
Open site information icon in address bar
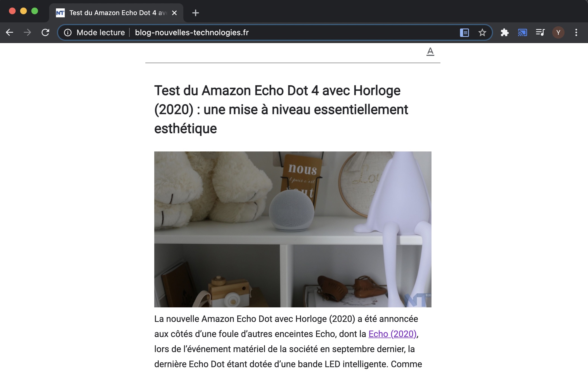[68, 32]
